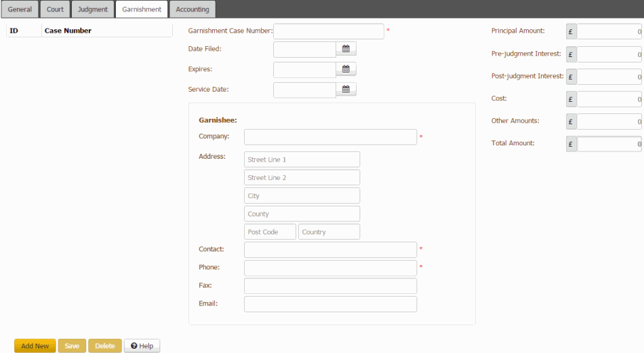
Task: Open the Service Date calendar picker
Action: (x=346, y=90)
